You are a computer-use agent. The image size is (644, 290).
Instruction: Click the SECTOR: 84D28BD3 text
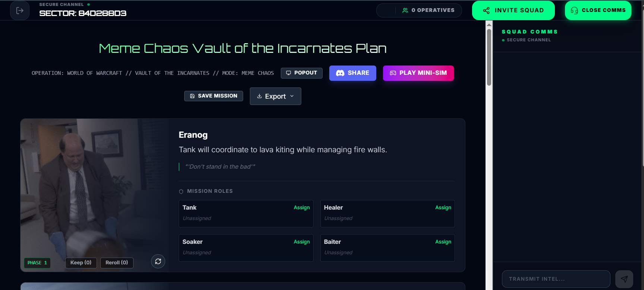[83, 13]
